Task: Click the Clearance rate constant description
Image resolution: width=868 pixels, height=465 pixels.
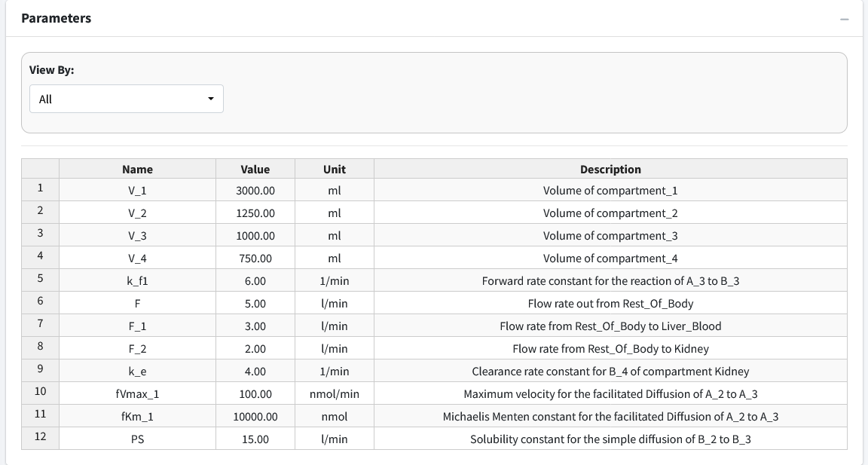Action: (610, 371)
